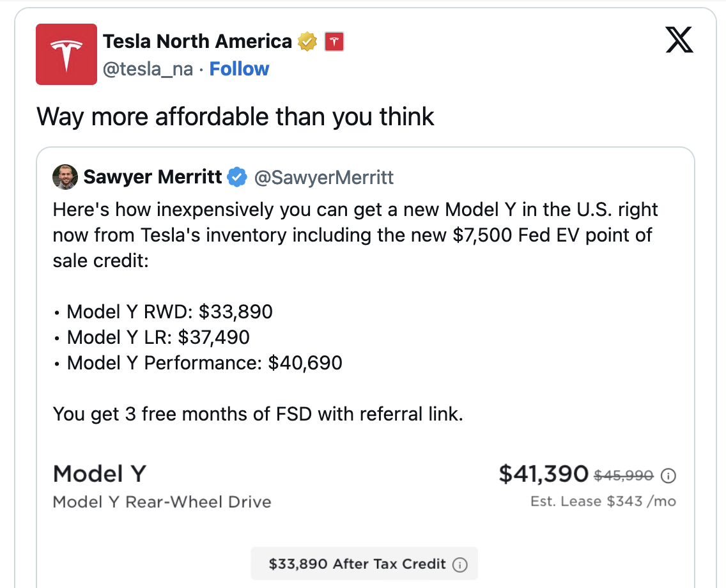Follow the Tesla North America account
This screenshot has height=588, width=726.
[239, 69]
